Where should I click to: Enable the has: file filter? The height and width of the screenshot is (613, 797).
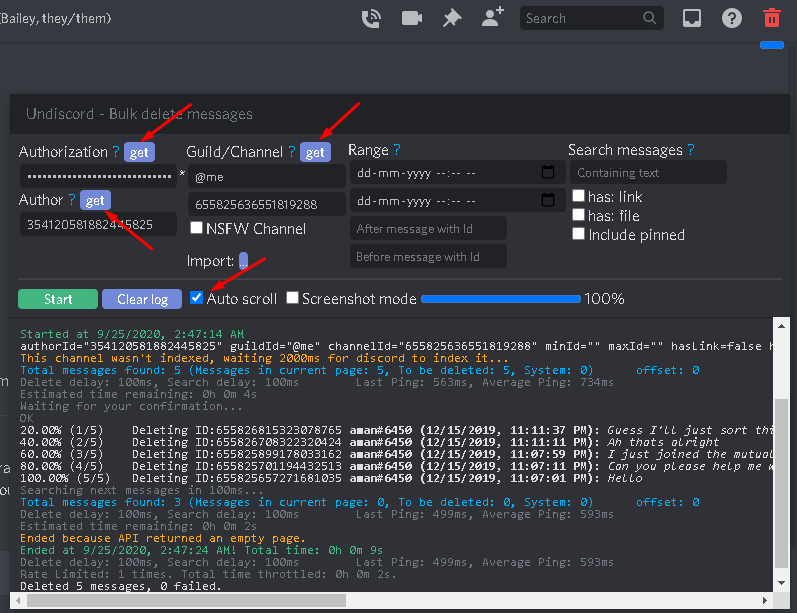click(x=578, y=214)
